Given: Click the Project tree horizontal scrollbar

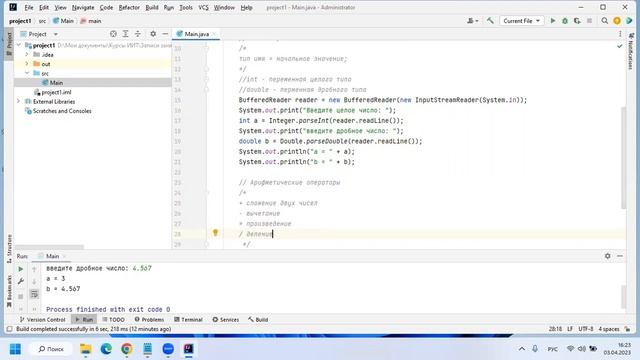Looking at the screenshot, I should 49,247.
